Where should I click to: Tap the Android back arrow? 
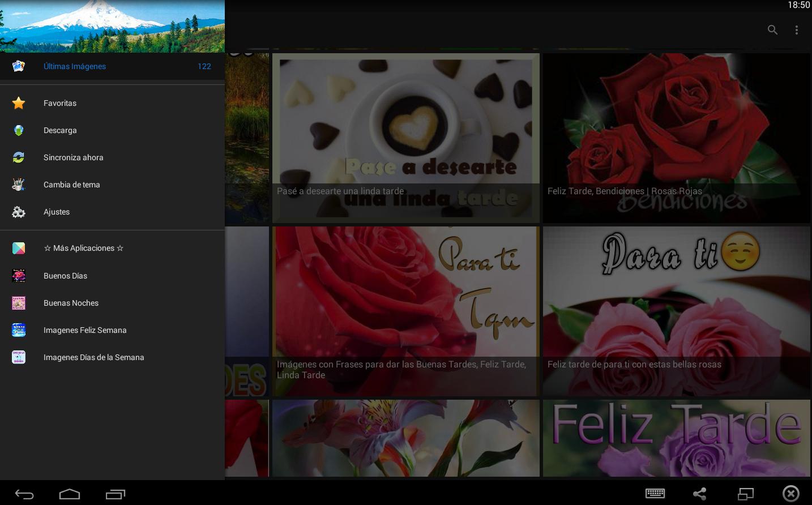pyautogui.click(x=24, y=494)
